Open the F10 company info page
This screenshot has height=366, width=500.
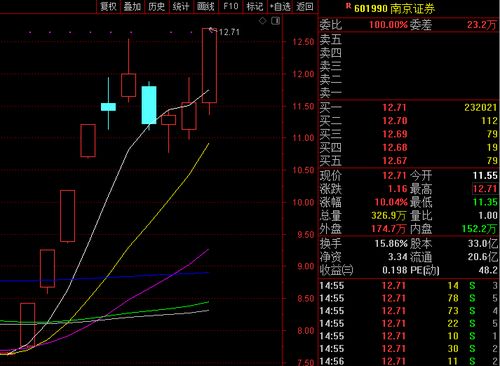click(x=231, y=6)
